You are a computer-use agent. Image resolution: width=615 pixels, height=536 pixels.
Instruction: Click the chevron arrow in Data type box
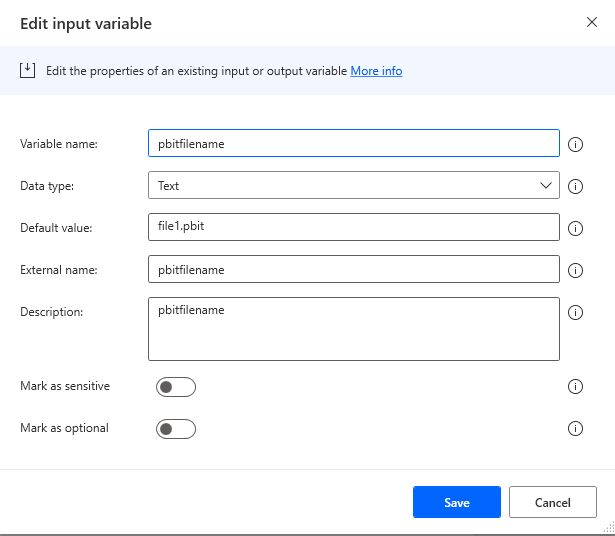tap(546, 185)
